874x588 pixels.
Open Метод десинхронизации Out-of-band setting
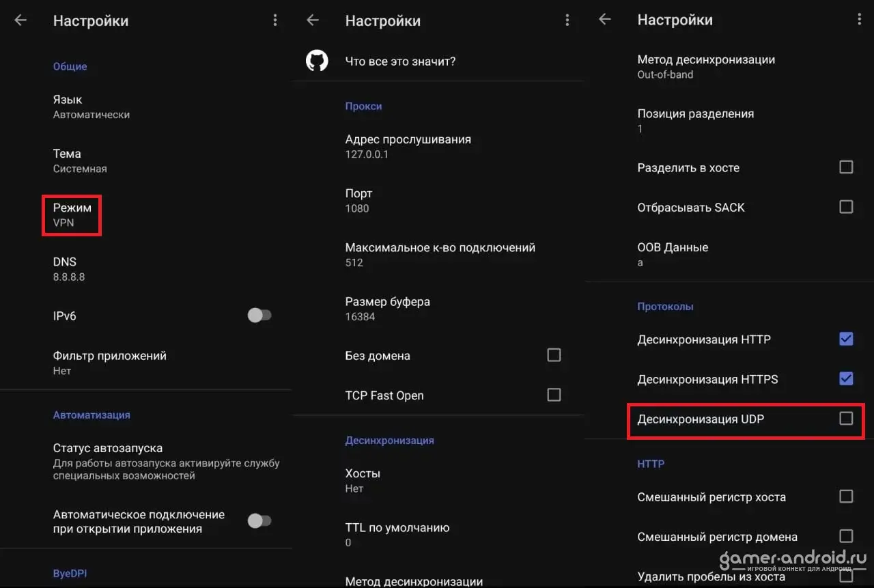click(706, 66)
